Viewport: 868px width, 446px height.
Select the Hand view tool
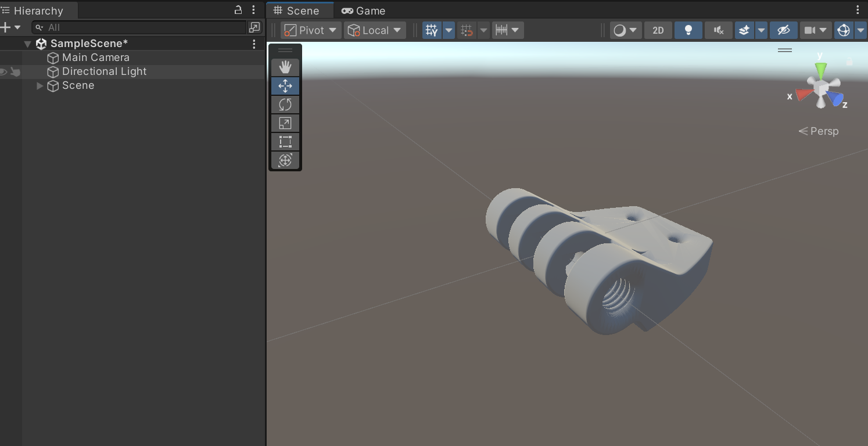click(285, 67)
